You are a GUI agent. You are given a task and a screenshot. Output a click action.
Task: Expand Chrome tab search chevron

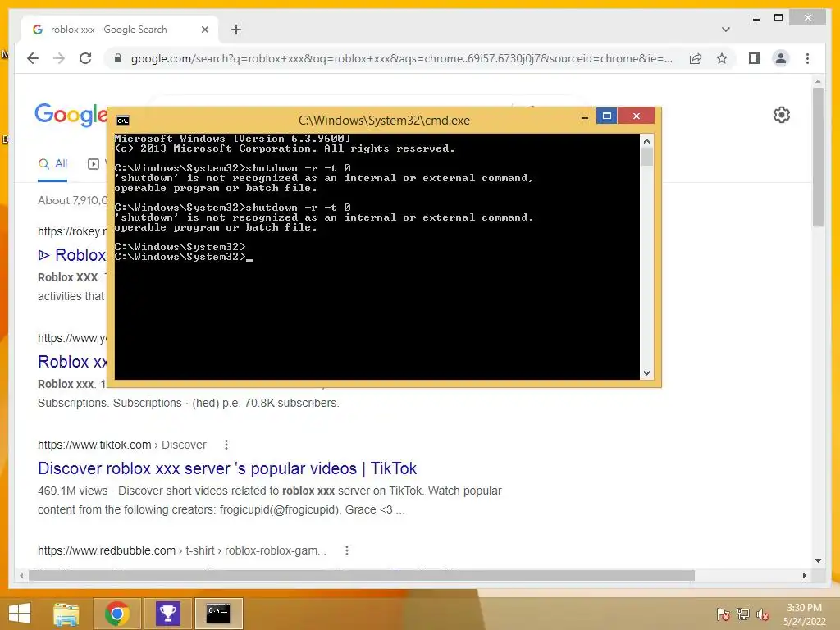coord(725,30)
